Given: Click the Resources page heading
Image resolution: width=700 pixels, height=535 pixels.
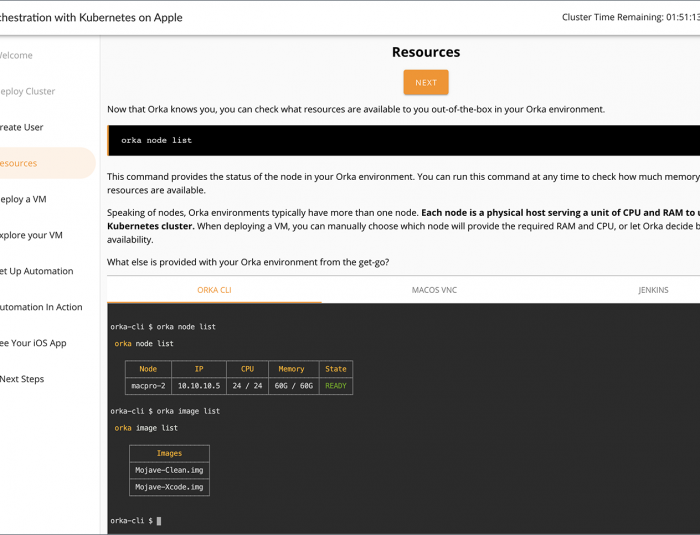Looking at the screenshot, I should 426,52.
